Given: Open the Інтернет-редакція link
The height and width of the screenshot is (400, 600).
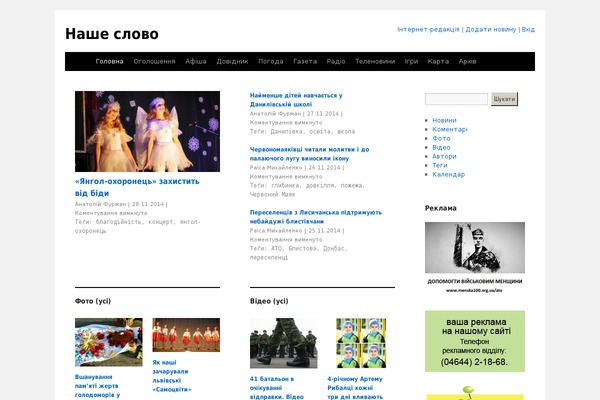Looking at the screenshot, I should click(x=428, y=29).
